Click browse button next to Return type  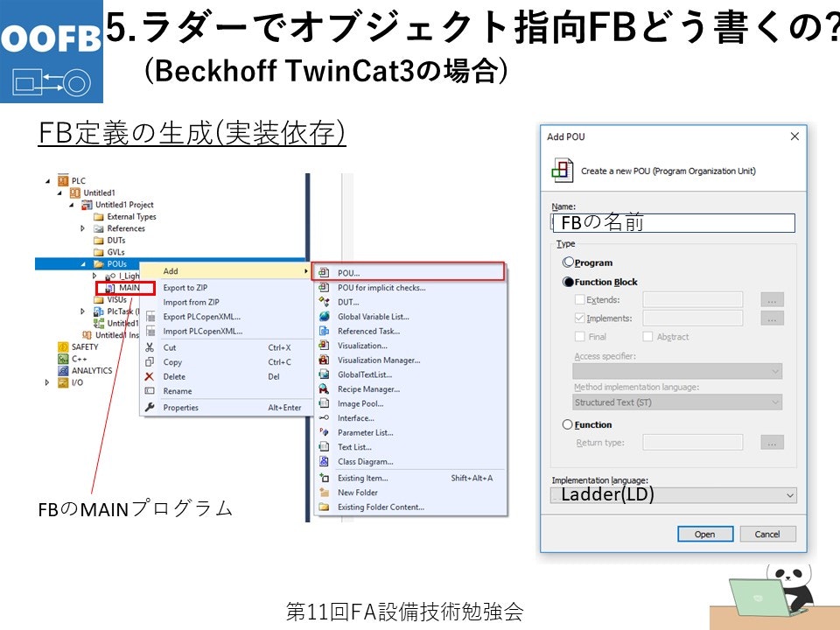pos(772,443)
